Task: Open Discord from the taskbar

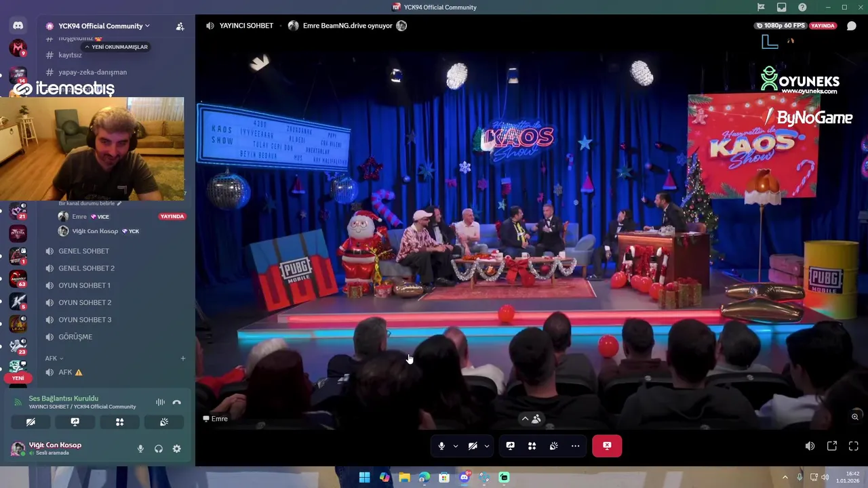Action: (x=464, y=477)
